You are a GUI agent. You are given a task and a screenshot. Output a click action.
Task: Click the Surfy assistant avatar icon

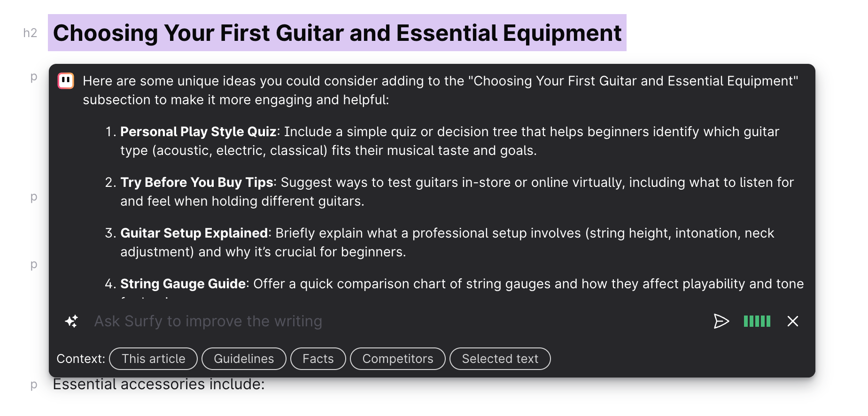tap(66, 81)
